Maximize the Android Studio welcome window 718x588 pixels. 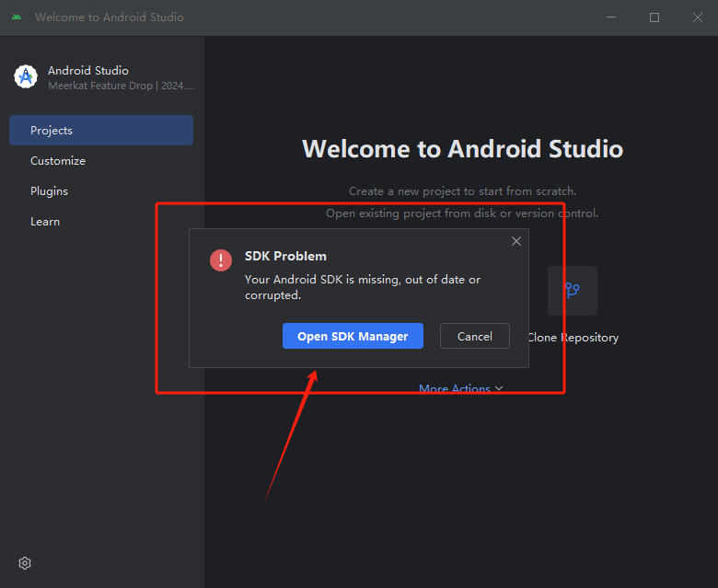(654, 17)
